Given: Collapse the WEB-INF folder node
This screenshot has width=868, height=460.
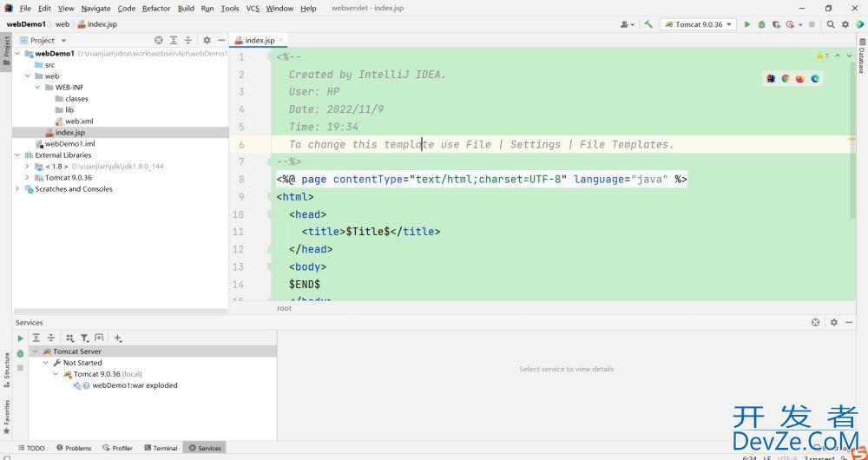Looking at the screenshot, I should click(37, 88).
